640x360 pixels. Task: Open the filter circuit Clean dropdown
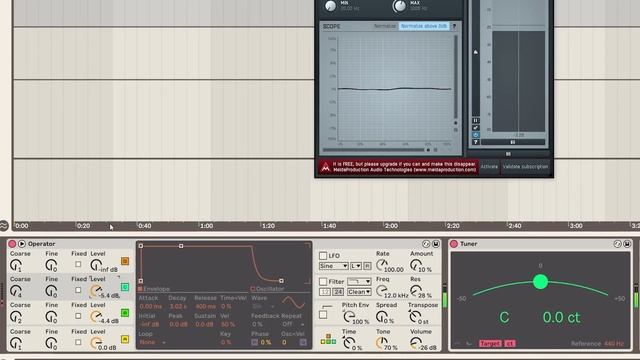click(359, 292)
